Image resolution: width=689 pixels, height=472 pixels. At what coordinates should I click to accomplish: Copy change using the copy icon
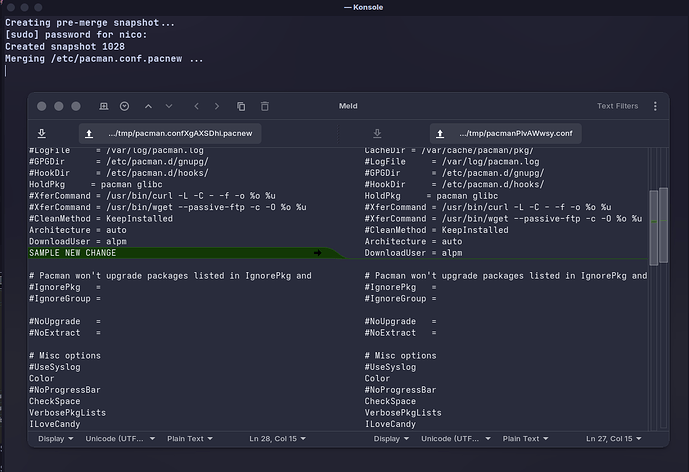[x=241, y=106]
